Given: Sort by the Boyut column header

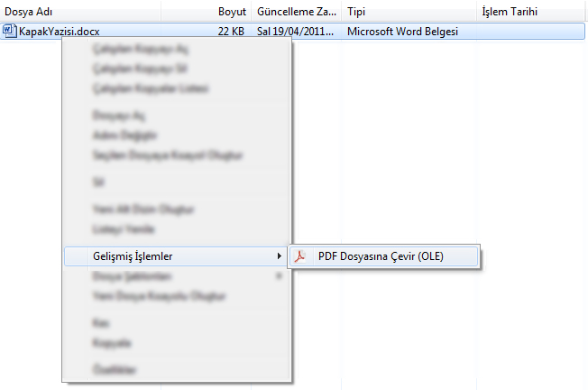Looking at the screenshot, I should [207, 12].
